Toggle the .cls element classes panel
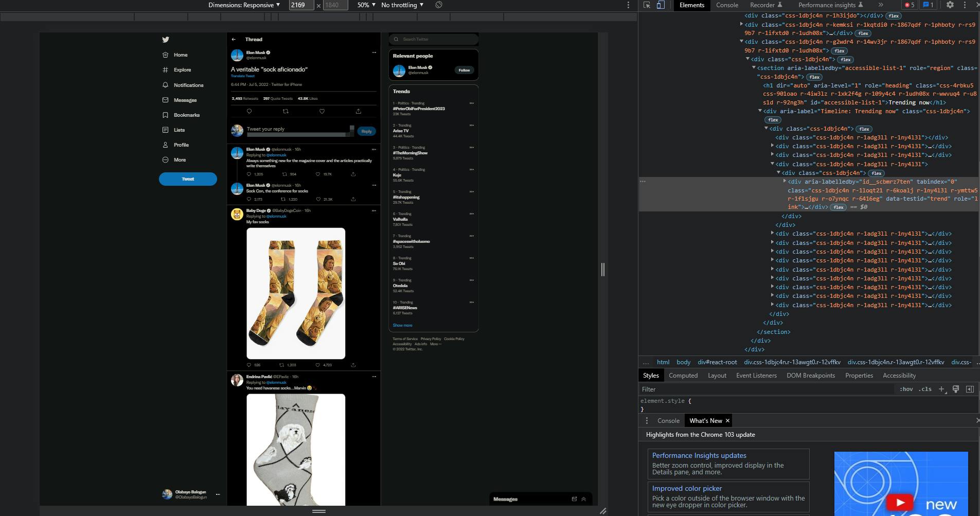 click(925, 389)
